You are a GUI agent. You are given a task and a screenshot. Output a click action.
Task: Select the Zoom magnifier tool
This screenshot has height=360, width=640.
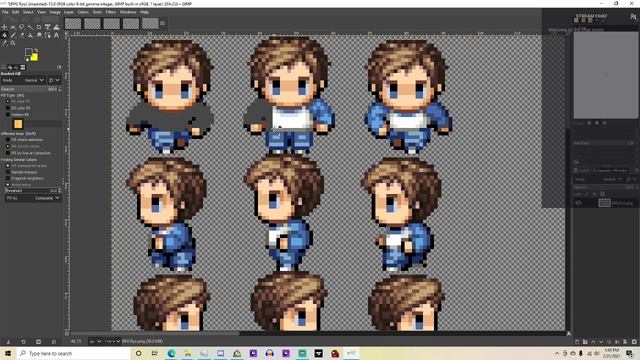pos(13,43)
